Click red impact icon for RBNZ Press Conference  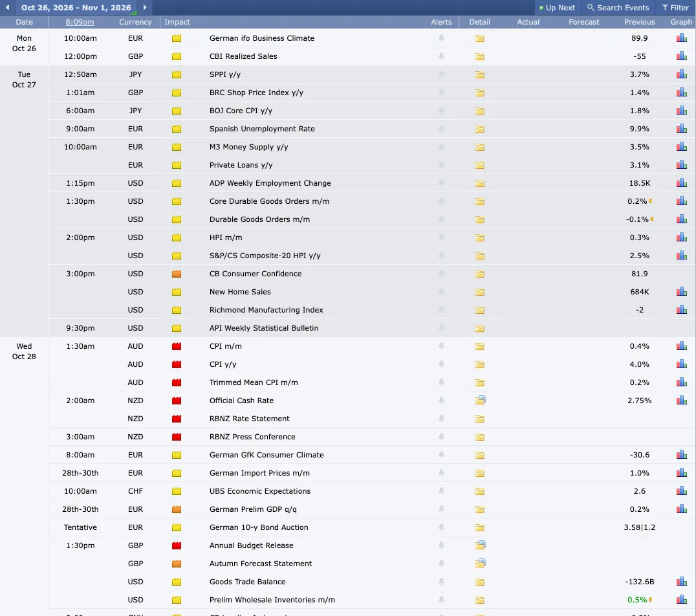click(176, 437)
